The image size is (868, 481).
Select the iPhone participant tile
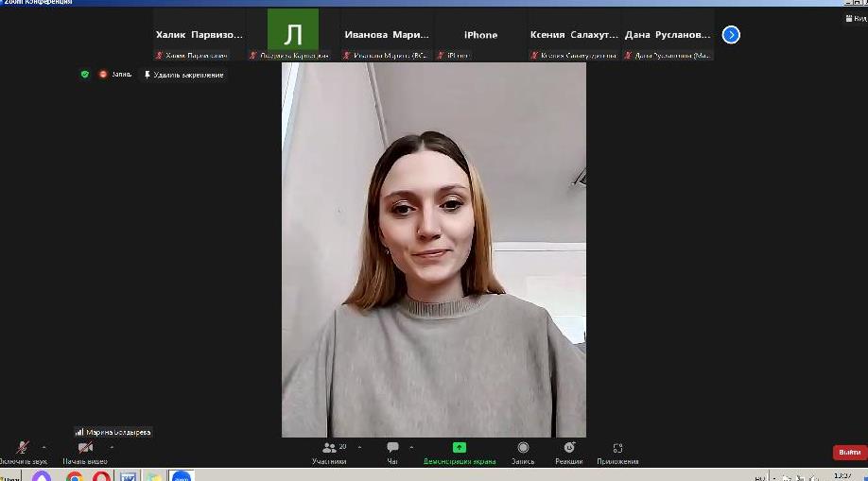480,35
